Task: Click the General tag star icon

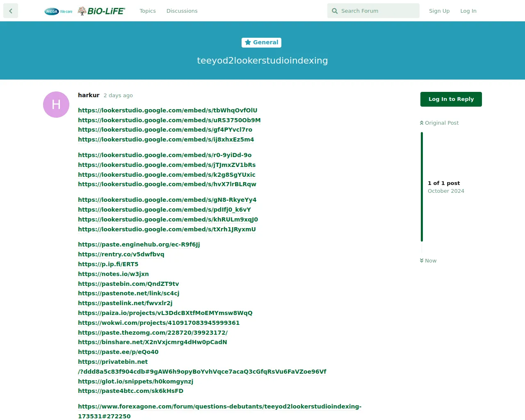Action: click(248, 42)
